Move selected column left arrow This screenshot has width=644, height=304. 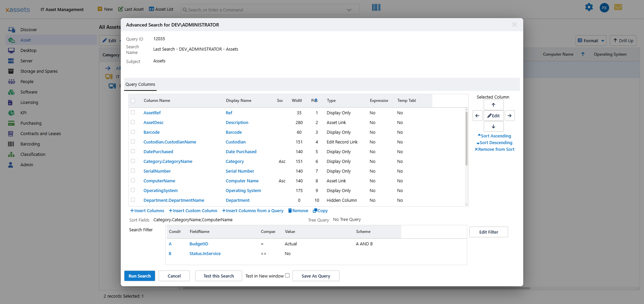(477, 116)
